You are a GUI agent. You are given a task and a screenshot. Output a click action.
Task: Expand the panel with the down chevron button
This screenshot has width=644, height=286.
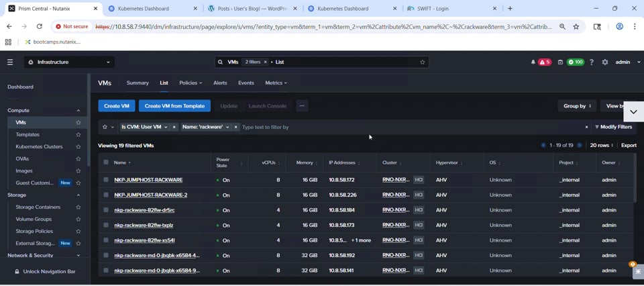click(x=633, y=111)
